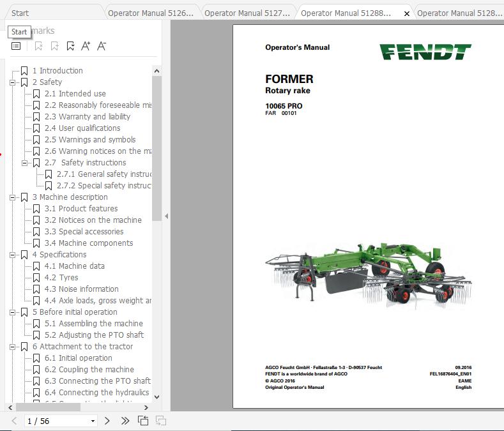This screenshot has width=504, height=431.
Task: Open bookmark 2.1 Intended use
Action: pyautogui.click(x=75, y=93)
